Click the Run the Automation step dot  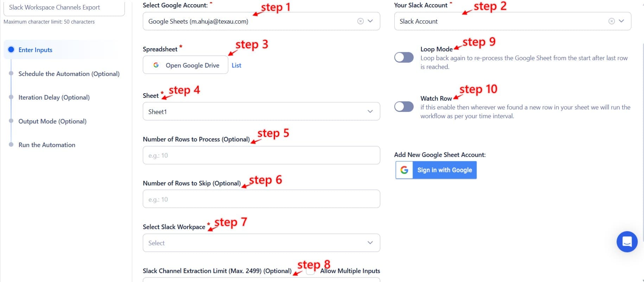[11, 144]
